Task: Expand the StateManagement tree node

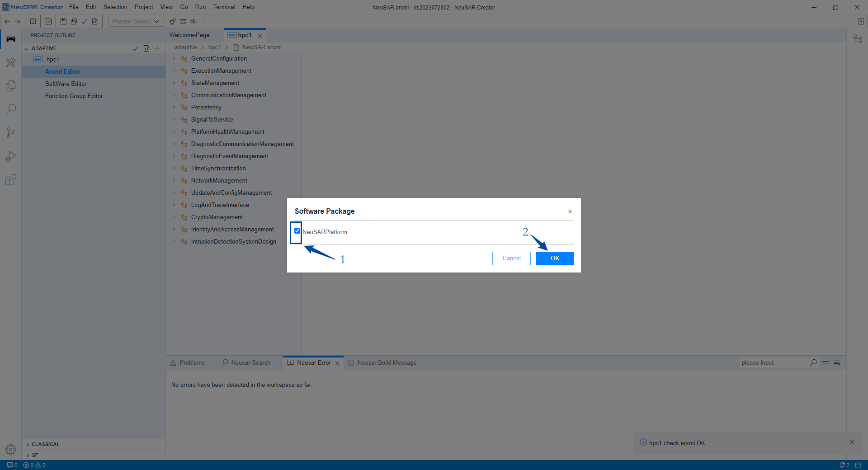Action: [174, 83]
